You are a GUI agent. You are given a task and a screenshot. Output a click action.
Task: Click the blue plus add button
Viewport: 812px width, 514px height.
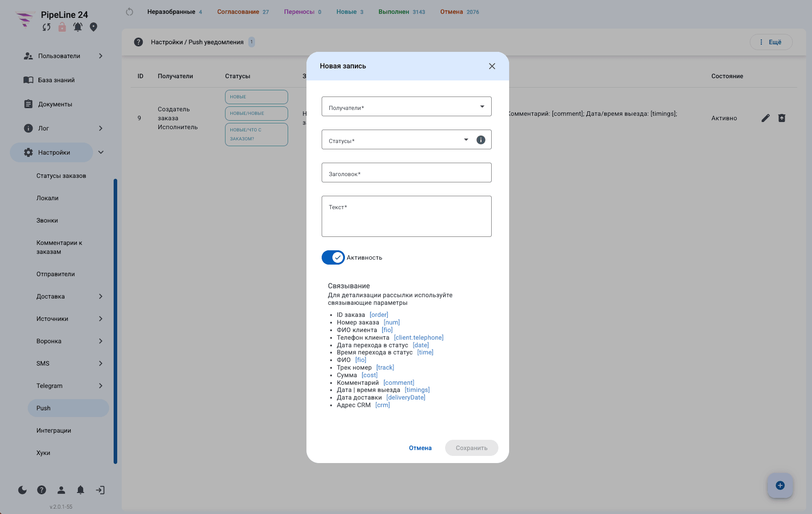click(x=780, y=485)
